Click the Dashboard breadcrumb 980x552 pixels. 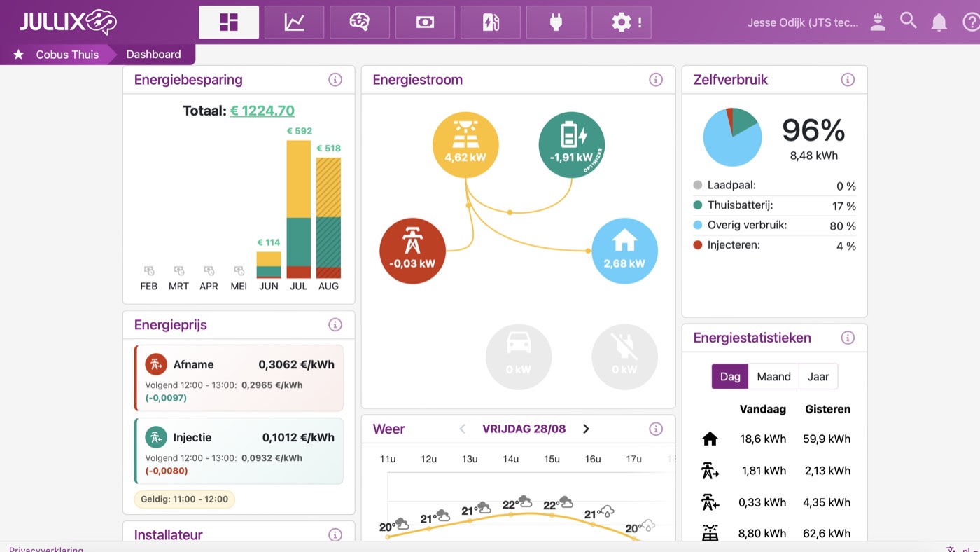click(x=153, y=55)
